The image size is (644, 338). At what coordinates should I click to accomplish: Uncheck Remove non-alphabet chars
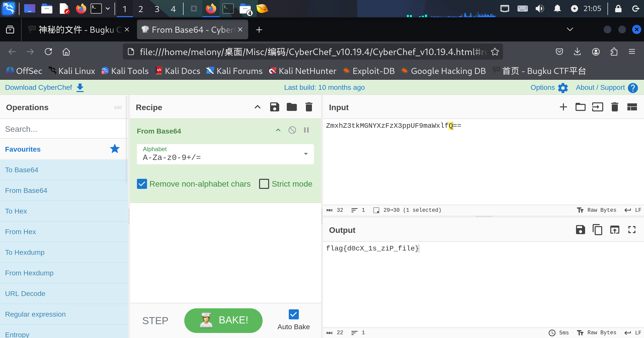[x=142, y=184]
